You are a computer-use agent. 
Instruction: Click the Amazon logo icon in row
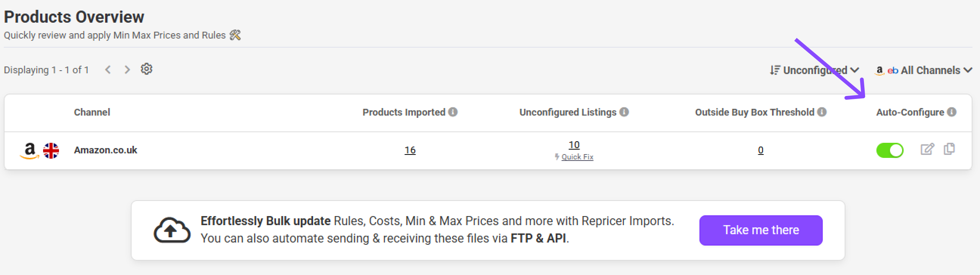point(29,150)
